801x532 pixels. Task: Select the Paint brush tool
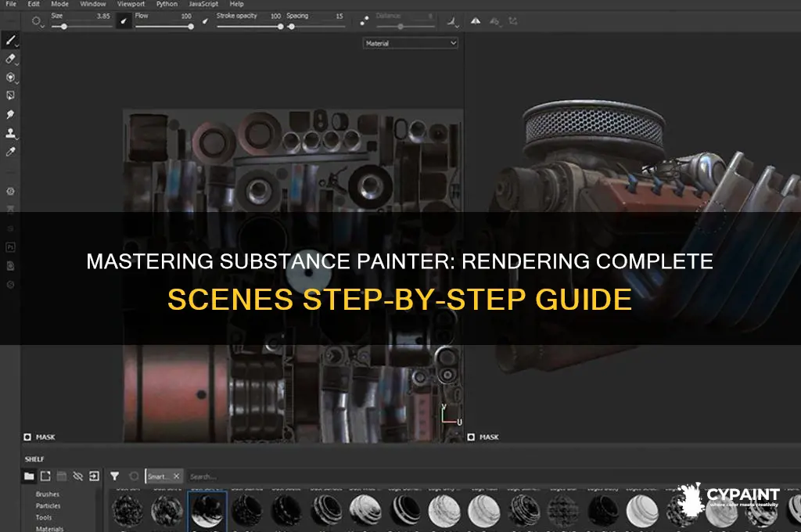click(10, 40)
